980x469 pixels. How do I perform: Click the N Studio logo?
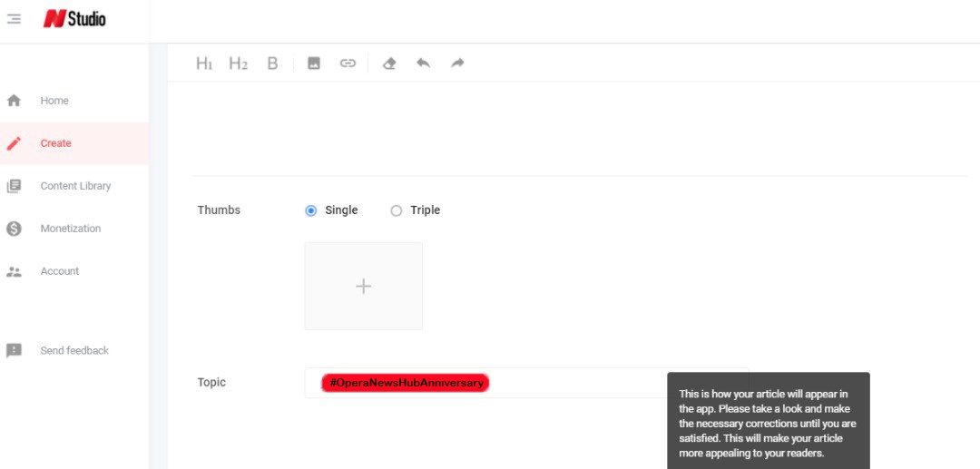(x=73, y=19)
